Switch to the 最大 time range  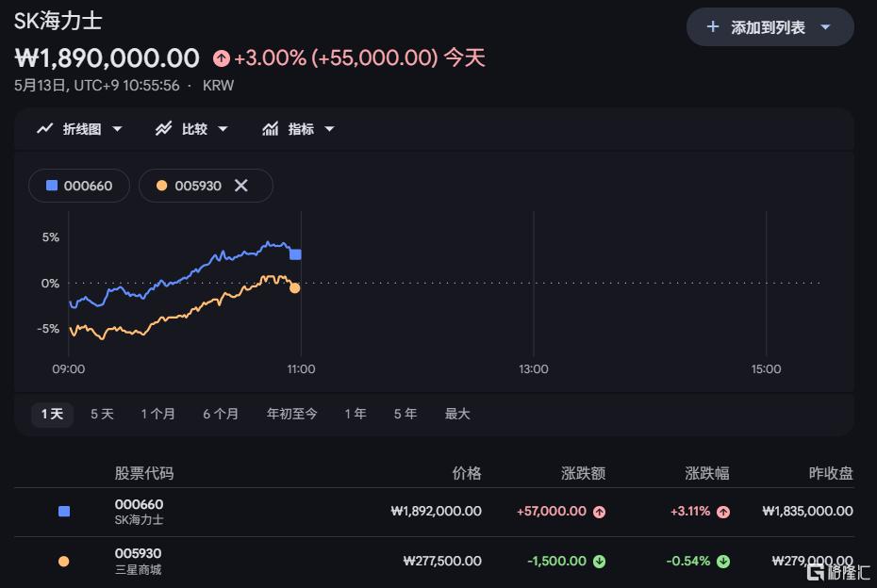tap(457, 415)
